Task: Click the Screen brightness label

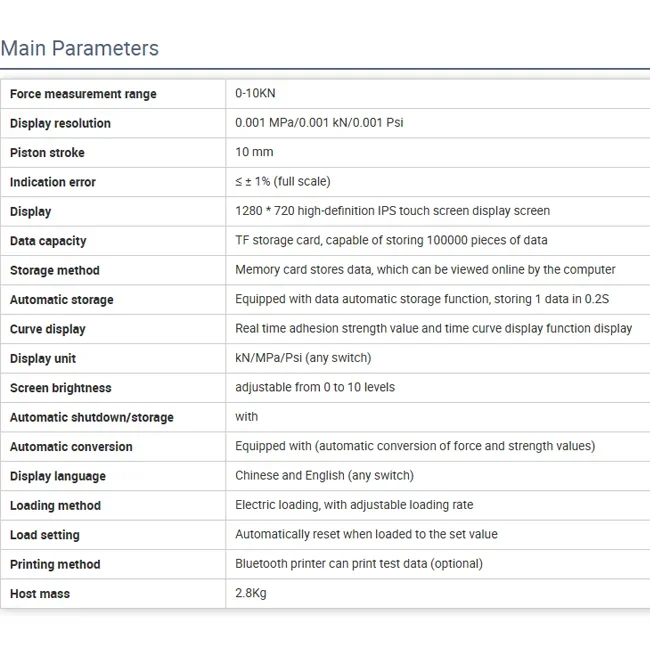Action: click(x=60, y=388)
